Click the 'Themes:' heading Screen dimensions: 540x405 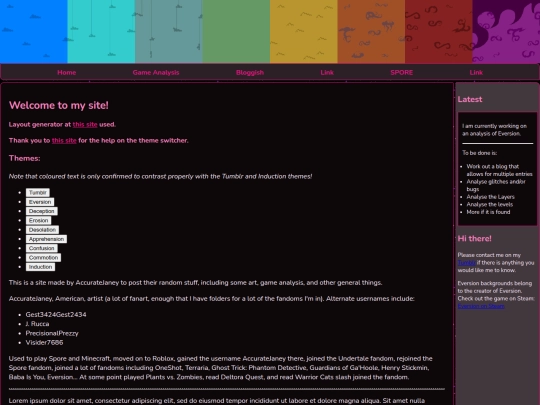pos(24,158)
